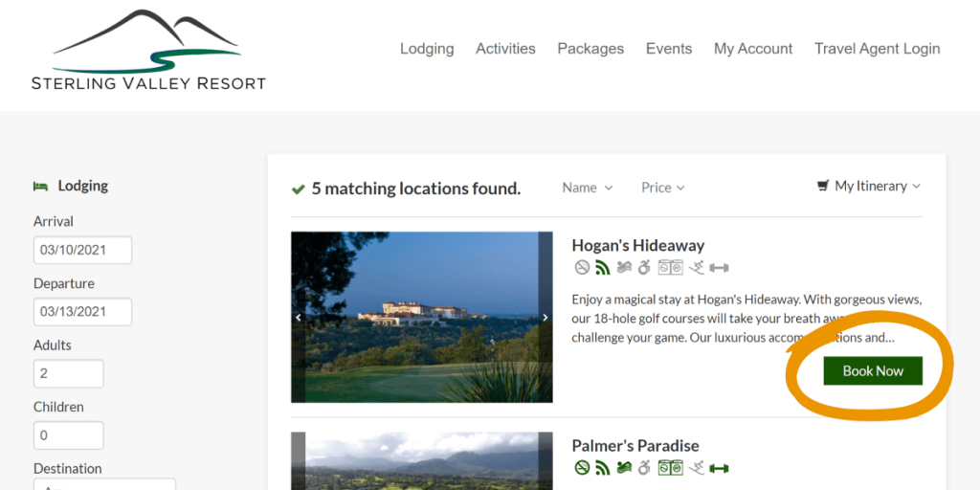This screenshot has height=490, width=980.
Task: Click the fitness dumbbell icon under Palmer's Paradise
Action: click(719, 468)
